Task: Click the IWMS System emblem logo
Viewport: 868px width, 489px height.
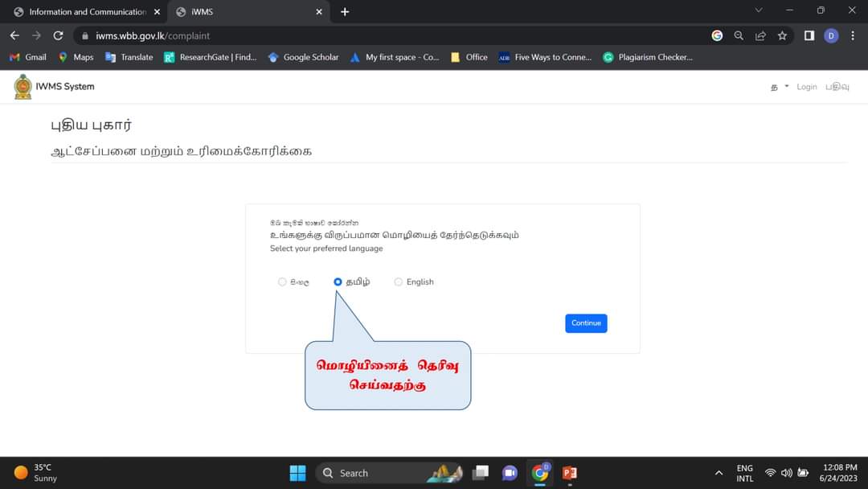Action: (x=23, y=86)
